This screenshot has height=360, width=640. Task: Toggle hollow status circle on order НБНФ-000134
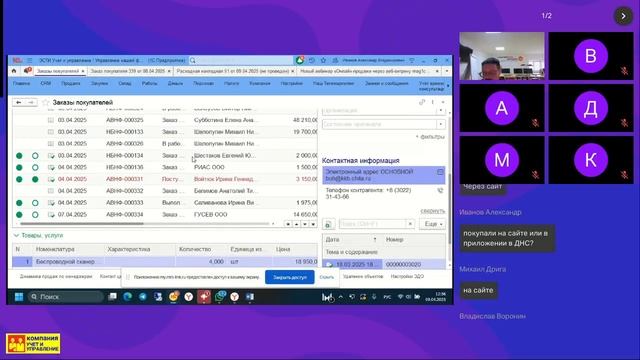[35, 156]
